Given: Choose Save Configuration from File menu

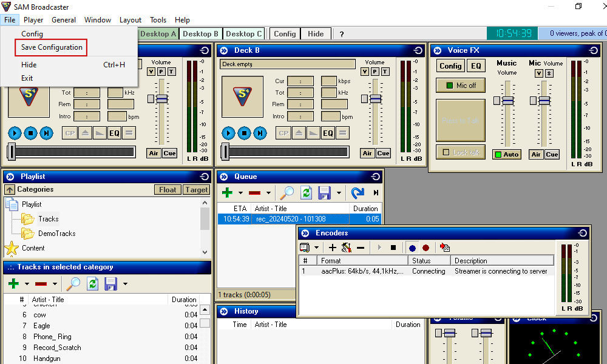Looking at the screenshot, I should 52,47.
